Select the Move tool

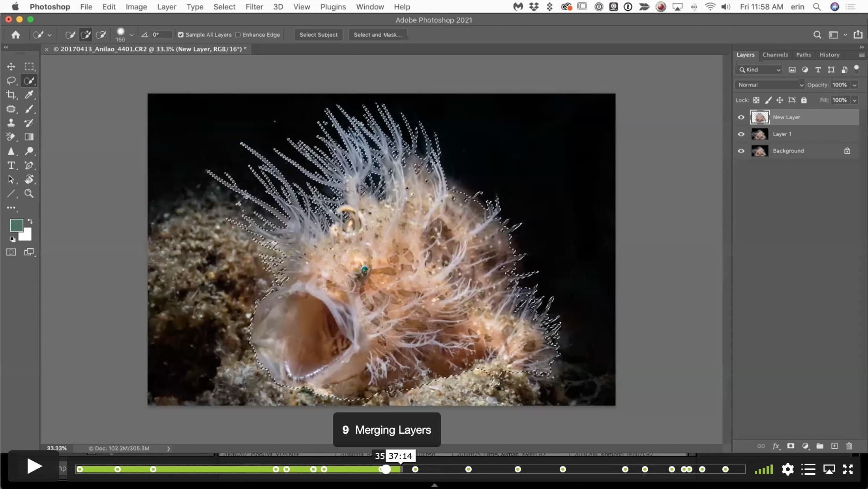(x=11, y=66)
